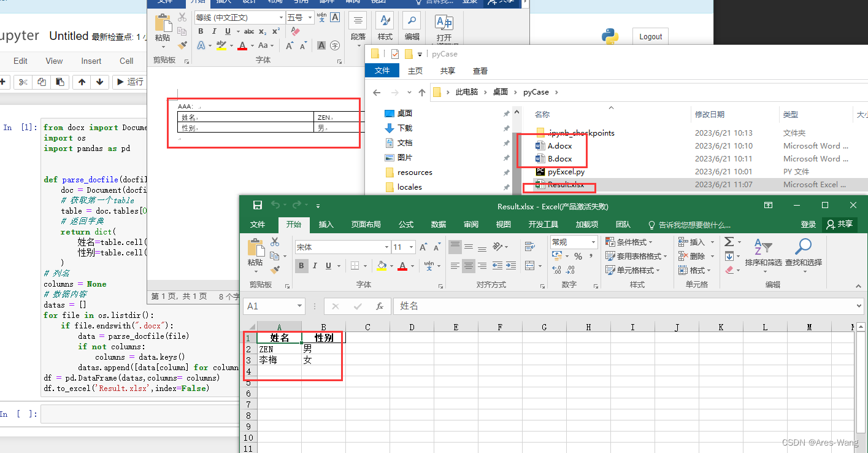Click Explorer up-directory arrow button
Screen dimensions: 868x453
tap(422, 93)
